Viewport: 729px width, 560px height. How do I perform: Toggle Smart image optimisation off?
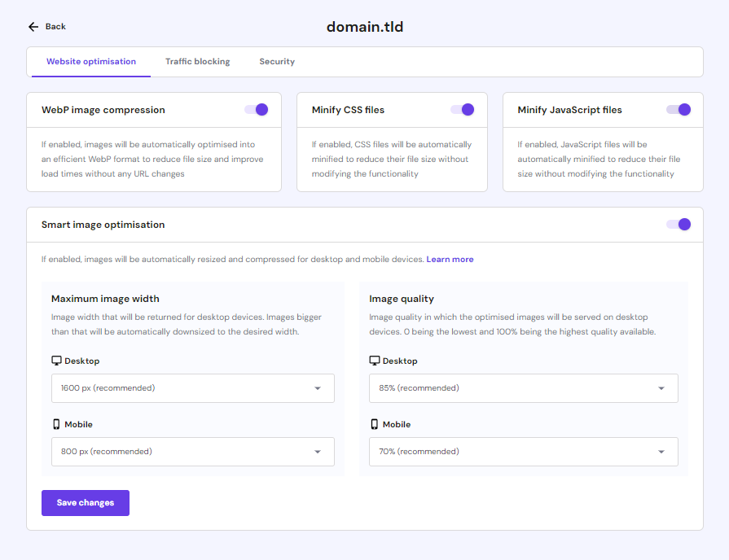(678, 224)
